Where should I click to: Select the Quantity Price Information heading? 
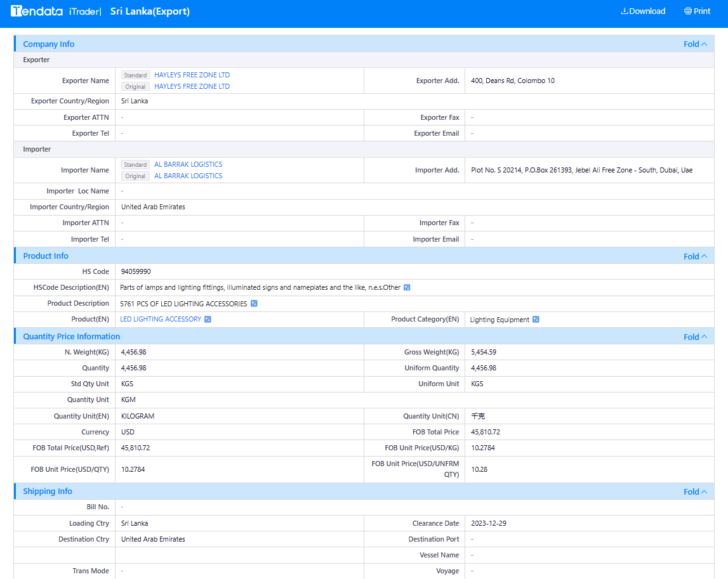72,337
